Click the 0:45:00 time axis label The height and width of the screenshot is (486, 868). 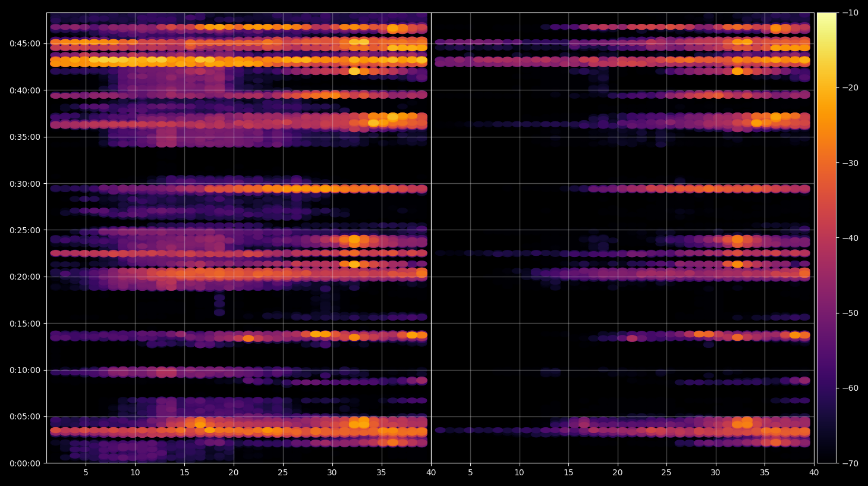(x=25, y=43)
